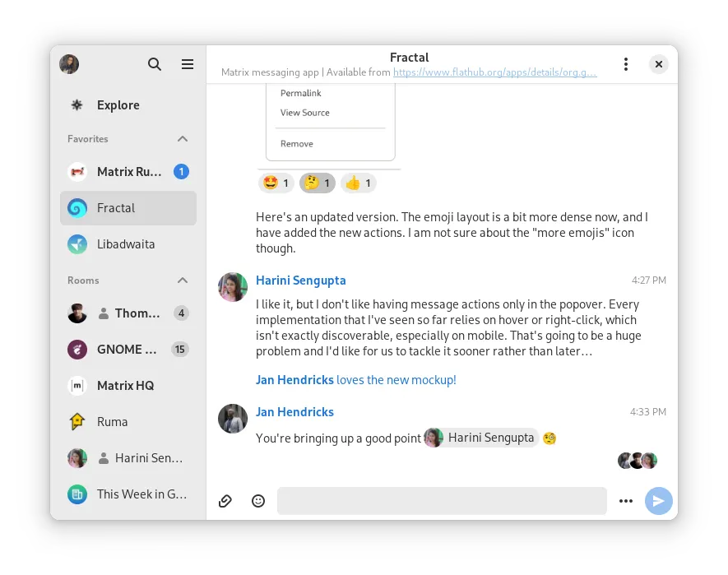Click the Harini Sengupta mention pill
The height and width of the screenshot is (575, 728).
(481, 438)
